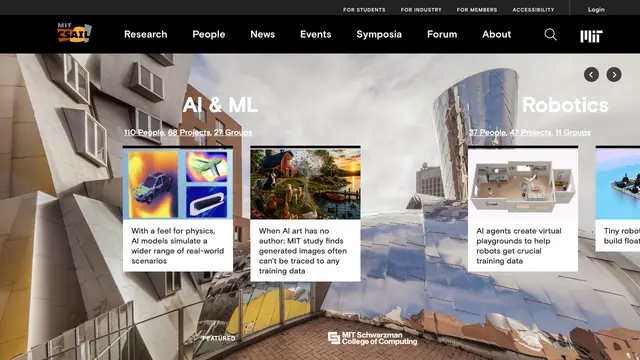640x360 pixels.
Task: Follow the For Members link
Action: coord(477,10)
